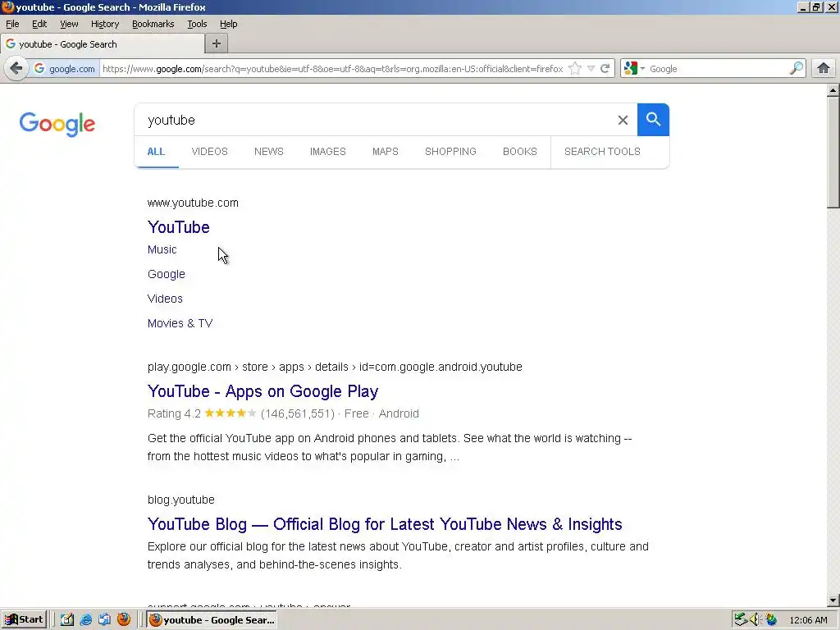Select the ALL results tab

pos(156,152)
